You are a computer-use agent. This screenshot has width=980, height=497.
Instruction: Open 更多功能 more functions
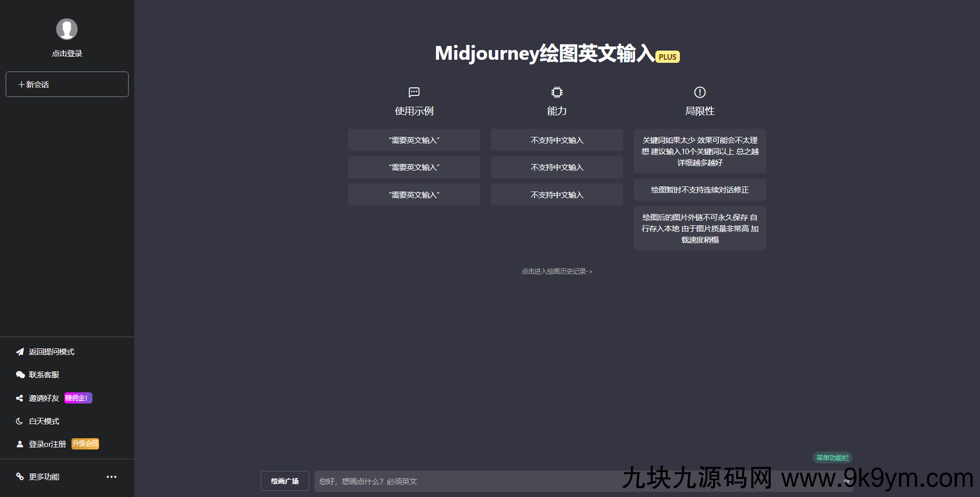pos(44,477)
